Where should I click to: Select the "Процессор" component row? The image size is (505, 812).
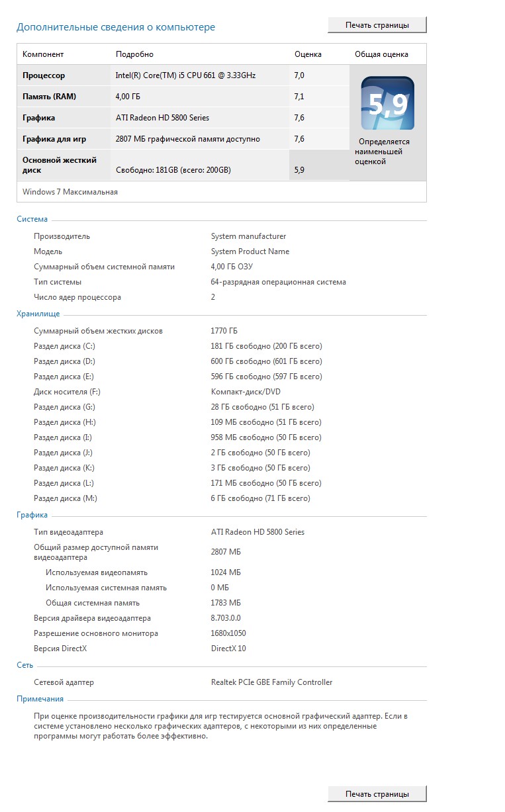(x=44, y=75)
